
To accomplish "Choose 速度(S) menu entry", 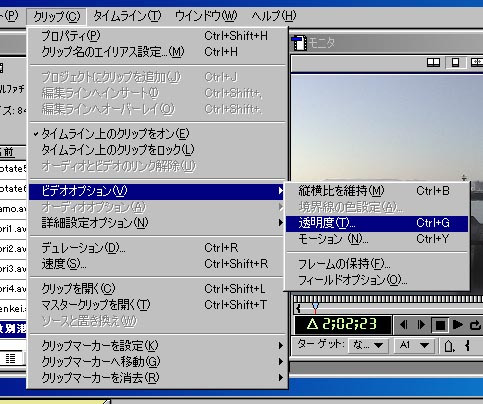I will point(157,264).
